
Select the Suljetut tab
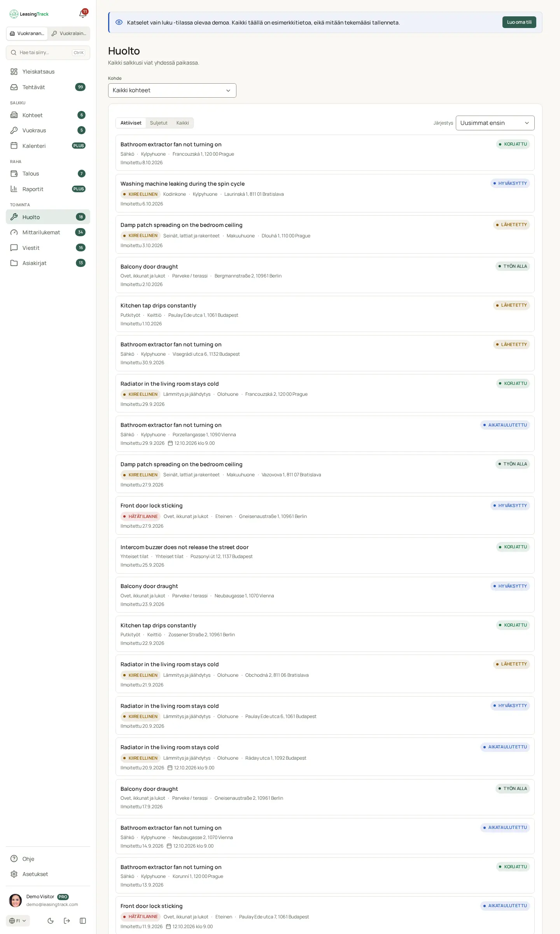[x=159, y=123]
